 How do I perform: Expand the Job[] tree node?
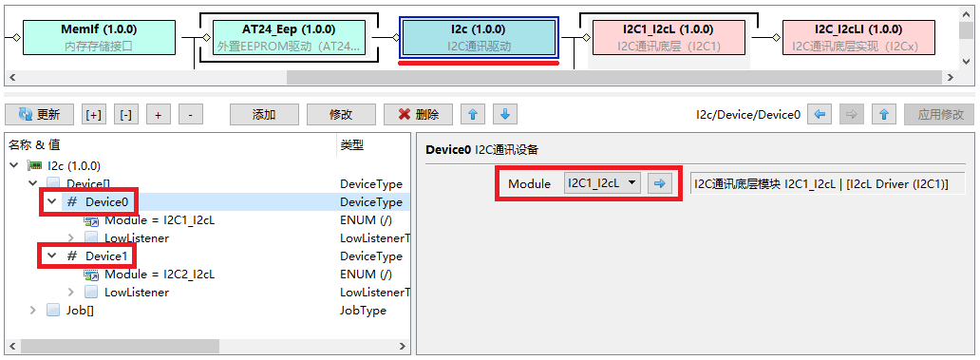click(33, 311)
